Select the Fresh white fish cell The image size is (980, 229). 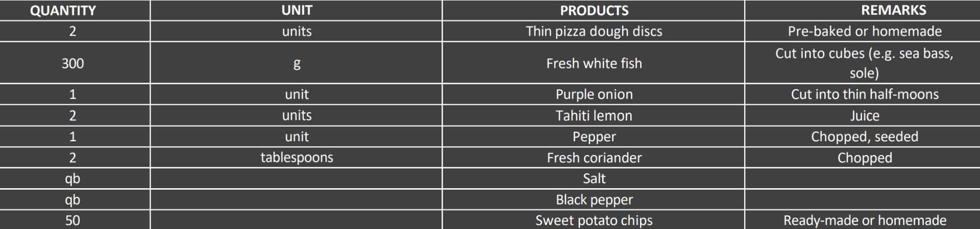tap(594, 63)
